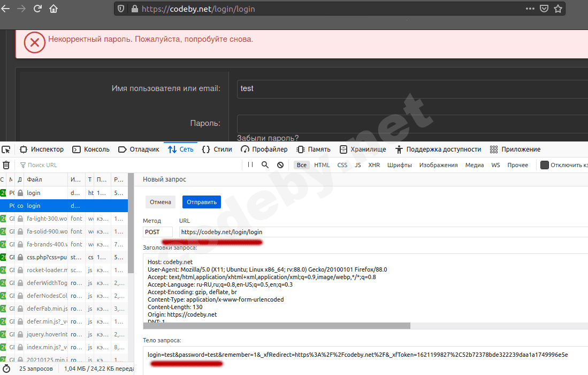Select the fa-solid-900 font request
Image resolution: width=588 pixels, height=375 pixels.
tap(64, 231)
